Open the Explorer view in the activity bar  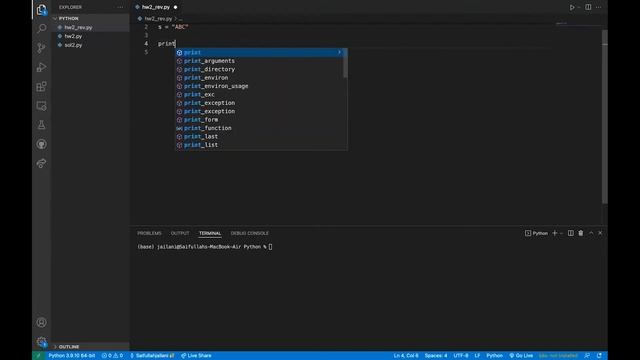(x=42, y=9)
